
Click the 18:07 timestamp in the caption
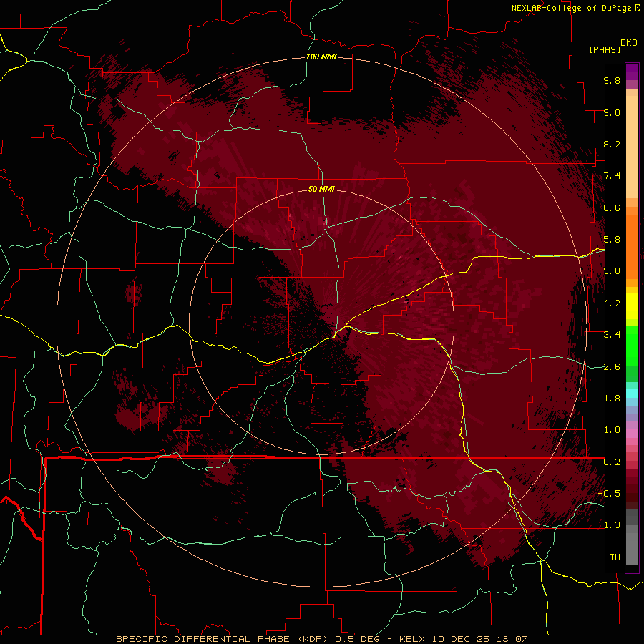pyautogui.click(x=513, y=639)
